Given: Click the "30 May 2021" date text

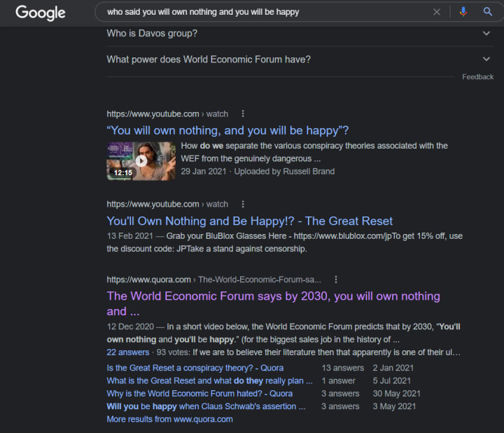Looking at the screenshot, I should pos(397,394).
